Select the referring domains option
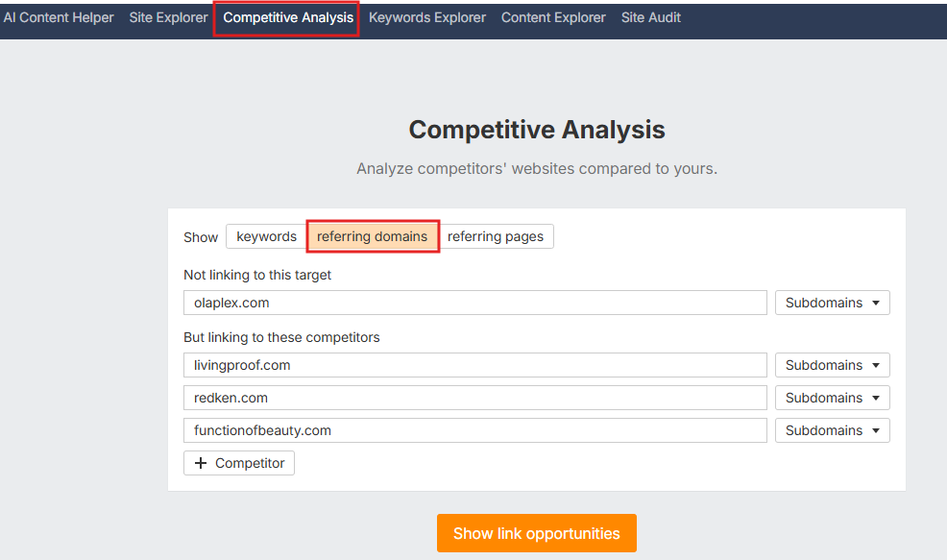This screenshot has width=947, height=560. [373, 236]
